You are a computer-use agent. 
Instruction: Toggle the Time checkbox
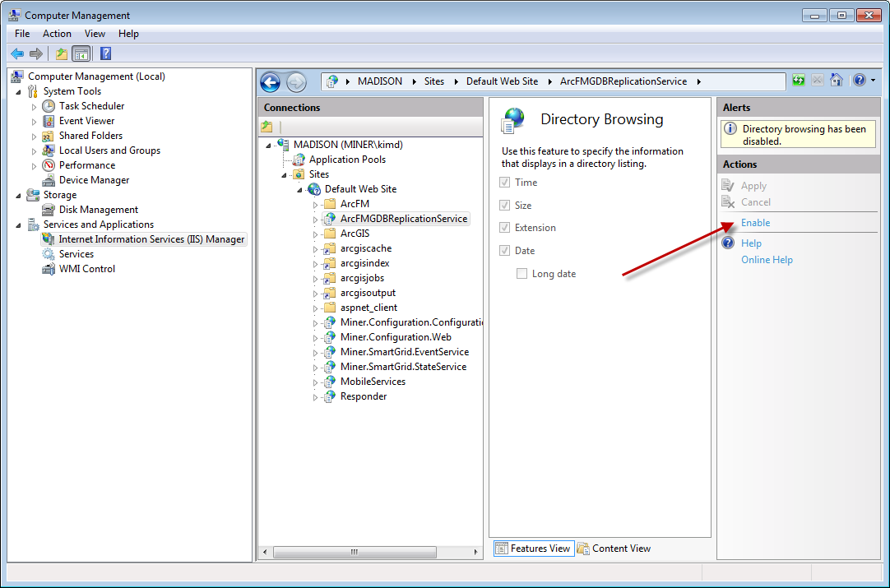(x=505, y=183)
